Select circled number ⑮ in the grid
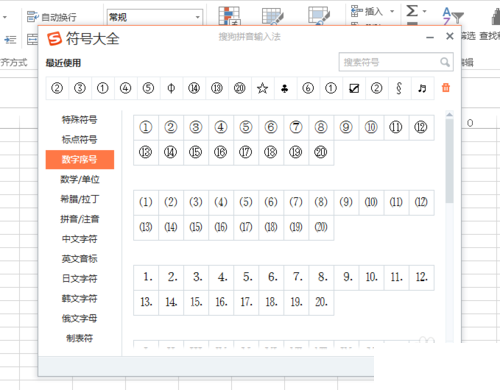The width and height of the screenshot is (500, 390). tap(196, 152)
